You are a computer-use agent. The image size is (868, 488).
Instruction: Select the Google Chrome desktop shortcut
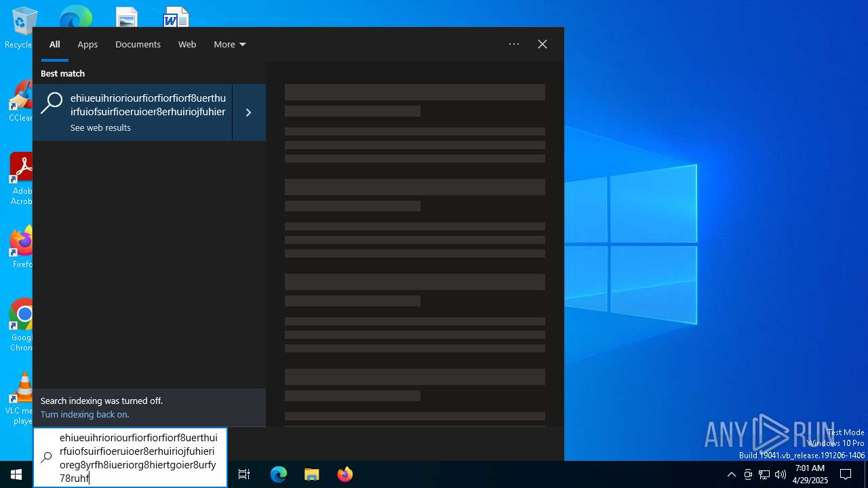tap(21, 325)
